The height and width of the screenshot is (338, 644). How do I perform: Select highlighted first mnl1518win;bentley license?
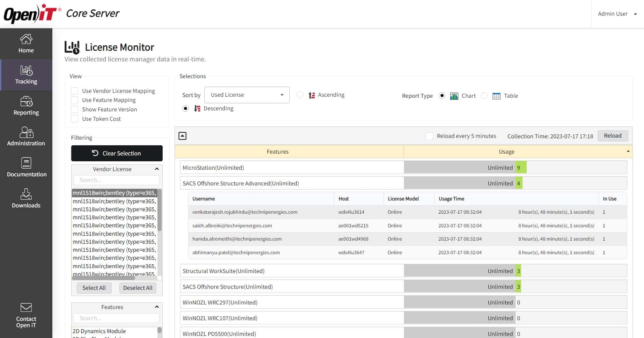coord(114,193)
